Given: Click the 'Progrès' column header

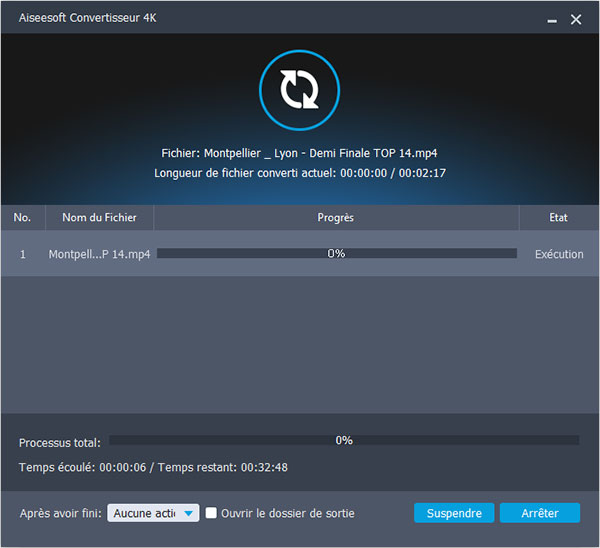Looking at the screenshot, I should pos(335,217).
